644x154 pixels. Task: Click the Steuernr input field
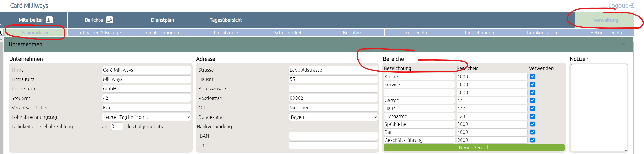(x=146, y=98)
